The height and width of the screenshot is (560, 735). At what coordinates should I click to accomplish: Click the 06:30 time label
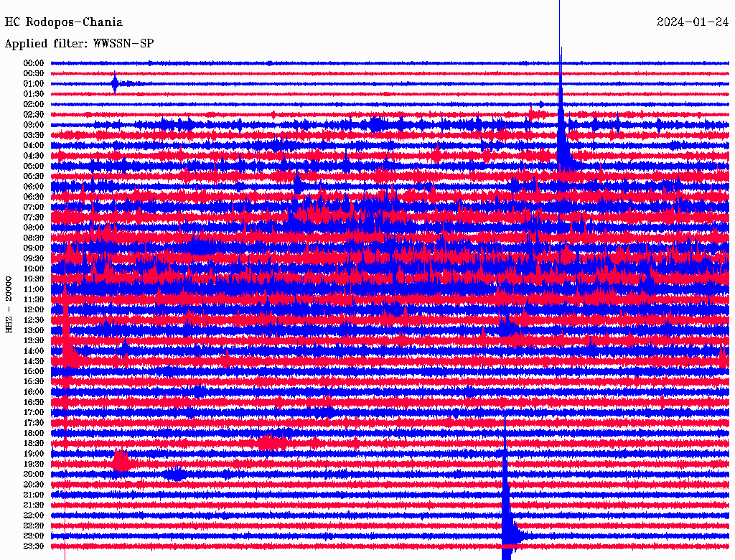click(x=34, y=197)
